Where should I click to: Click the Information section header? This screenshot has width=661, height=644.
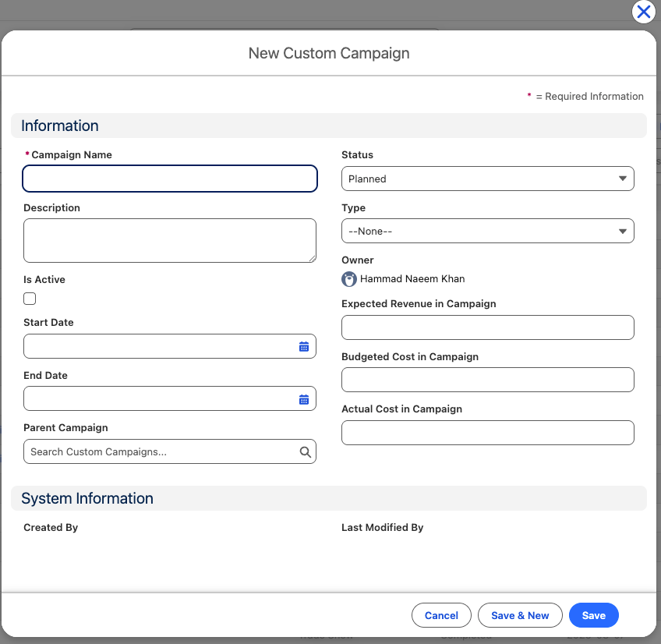coord(329,126)
